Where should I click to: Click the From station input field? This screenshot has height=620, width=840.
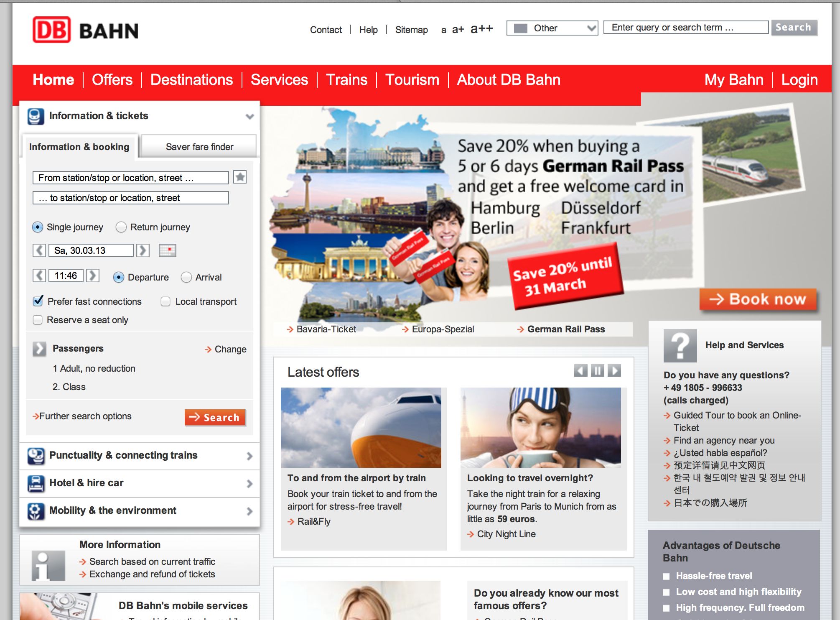[131, 178]
